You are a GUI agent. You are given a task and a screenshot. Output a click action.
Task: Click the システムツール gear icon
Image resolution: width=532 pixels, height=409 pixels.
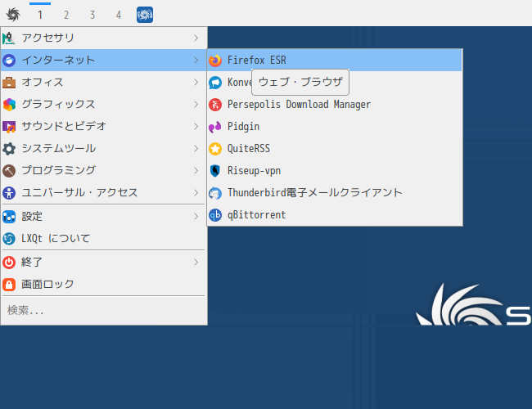(x=9, y=149)
